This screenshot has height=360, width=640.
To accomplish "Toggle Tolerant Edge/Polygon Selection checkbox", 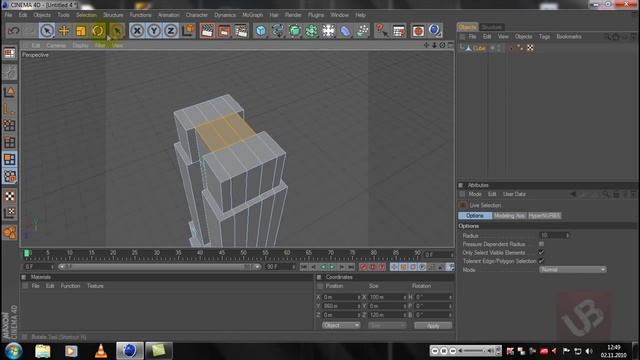I will pyautogui.click(x=541, y=261).
